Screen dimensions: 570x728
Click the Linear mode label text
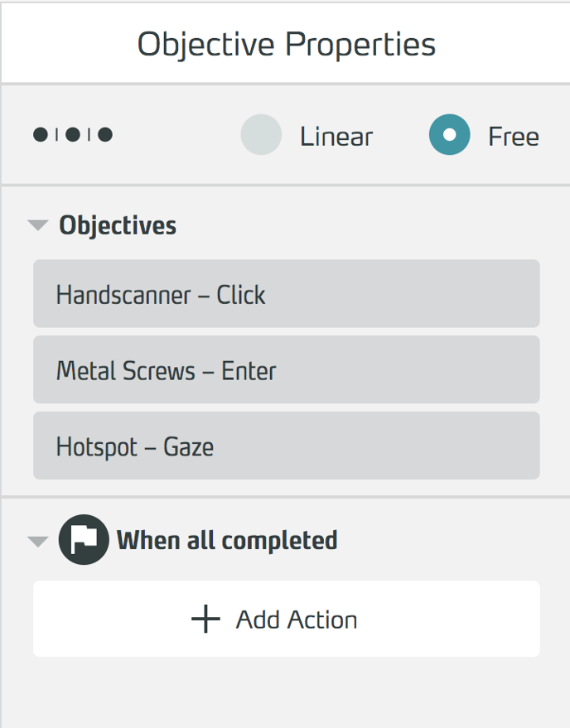[x=336, y=137]
